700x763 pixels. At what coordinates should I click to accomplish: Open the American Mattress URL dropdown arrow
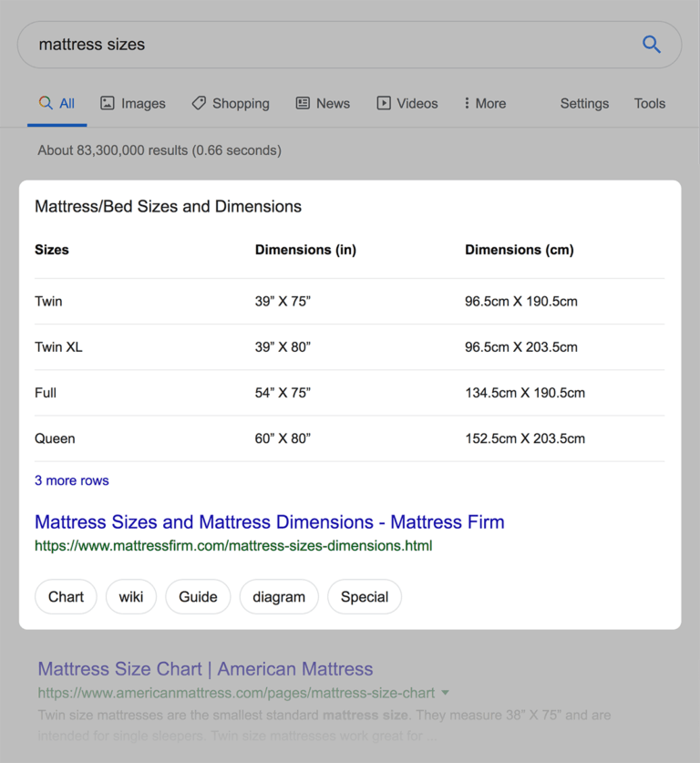point(445,693)
